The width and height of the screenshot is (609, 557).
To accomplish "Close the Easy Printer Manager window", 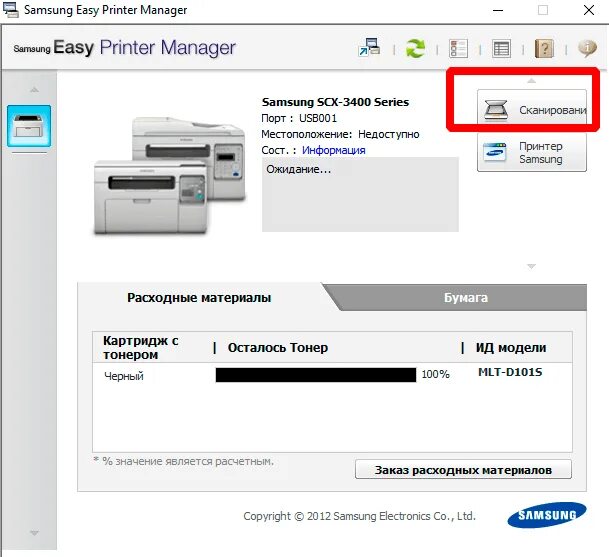I will (x=589, y=10).
